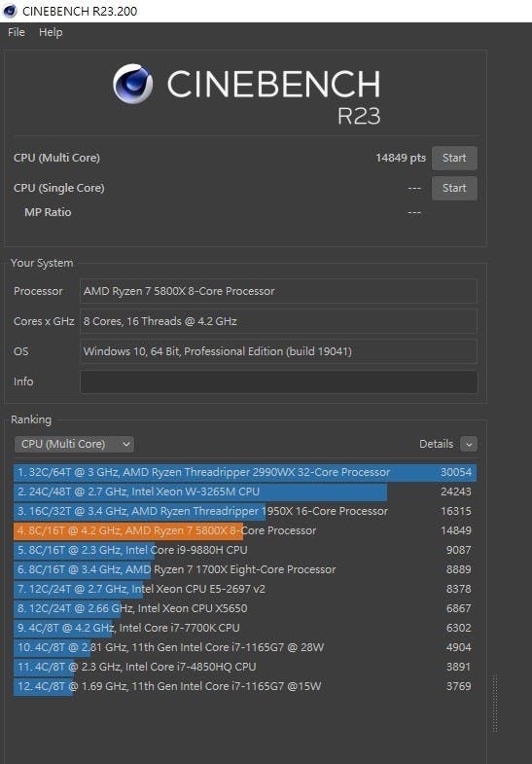Click the Details label in Ranking
Image resolution: width=532 pixels, height=764 pixels.
click(436, 444)
